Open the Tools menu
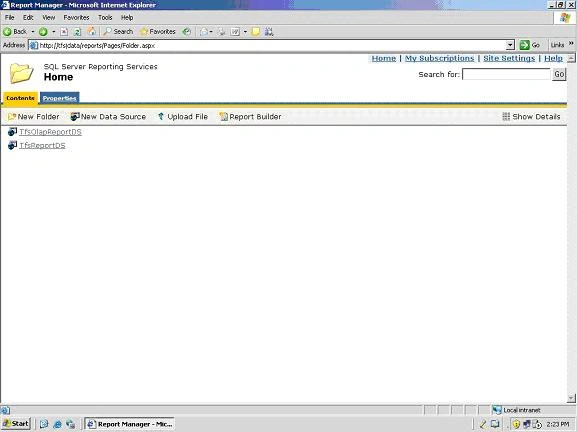 (x=105, y=17)
